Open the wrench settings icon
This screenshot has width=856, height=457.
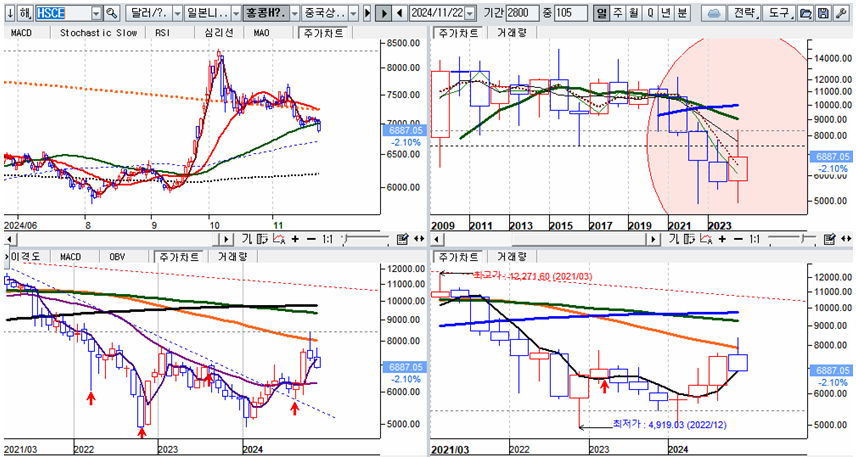point(841,13)
